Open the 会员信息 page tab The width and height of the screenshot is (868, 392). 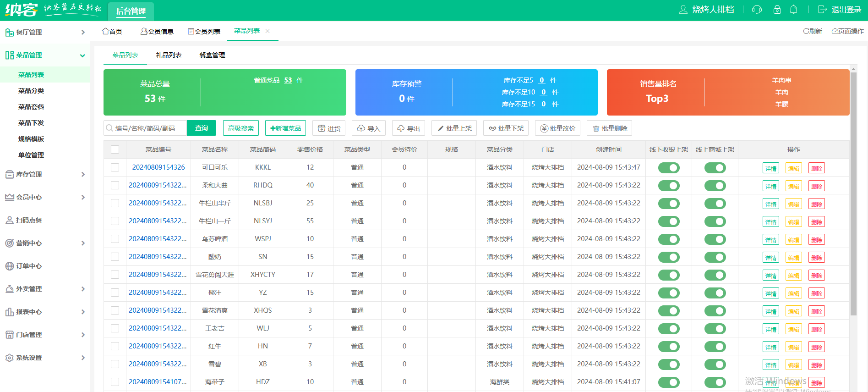pyautogui.click(x=157, y=31)
